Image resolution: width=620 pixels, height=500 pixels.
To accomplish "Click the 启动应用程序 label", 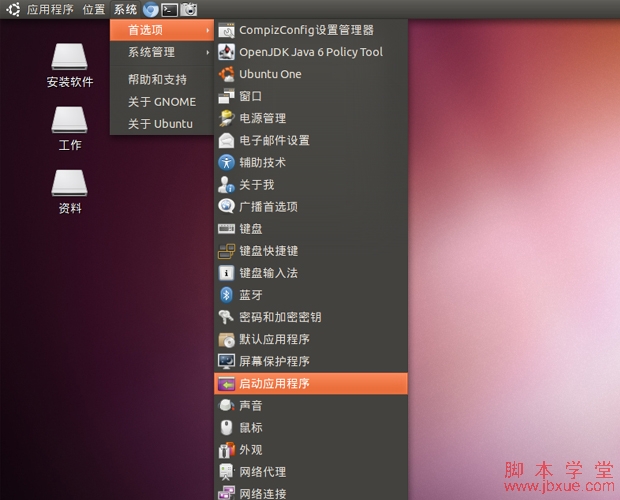I will click(x=274, y=383).
